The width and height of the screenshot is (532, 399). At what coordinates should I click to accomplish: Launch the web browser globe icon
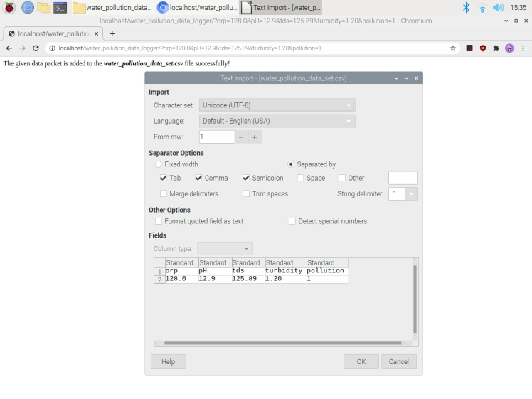(28, 8)
